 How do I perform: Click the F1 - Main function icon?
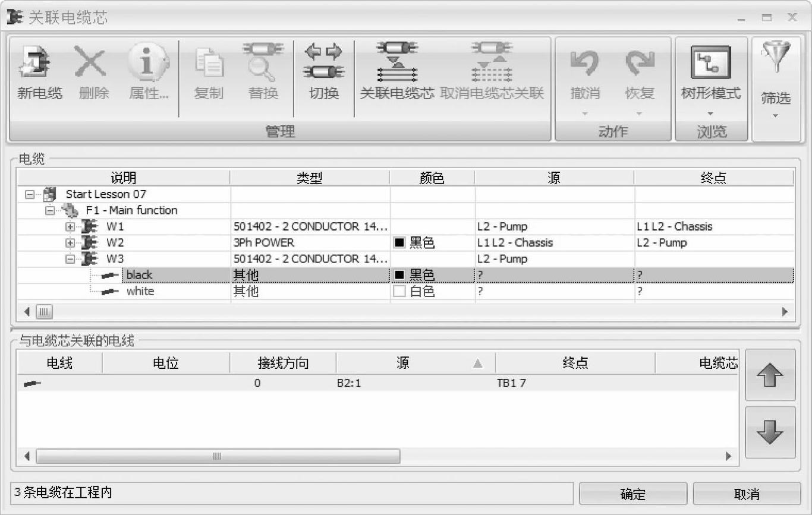click(x=71, y=210)
